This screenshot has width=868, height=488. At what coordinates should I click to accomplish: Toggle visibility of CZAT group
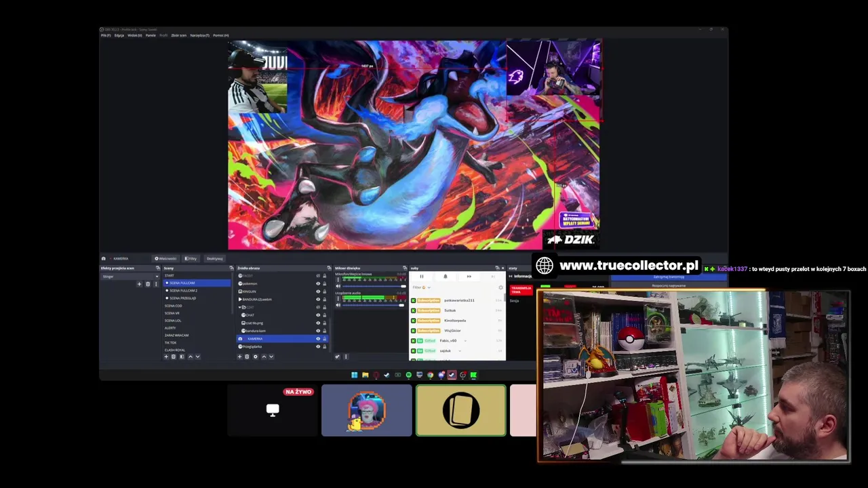318,307
